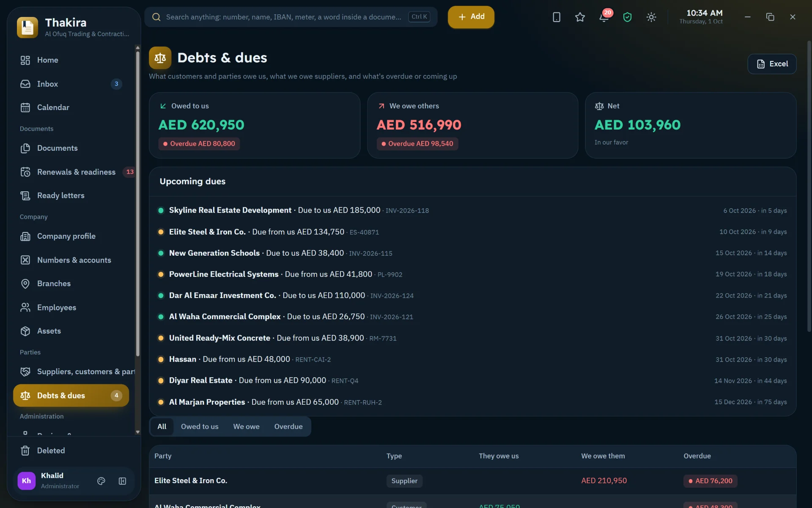Toggle light theme with sun icon
812x508 pixels.
click(651, 17)
